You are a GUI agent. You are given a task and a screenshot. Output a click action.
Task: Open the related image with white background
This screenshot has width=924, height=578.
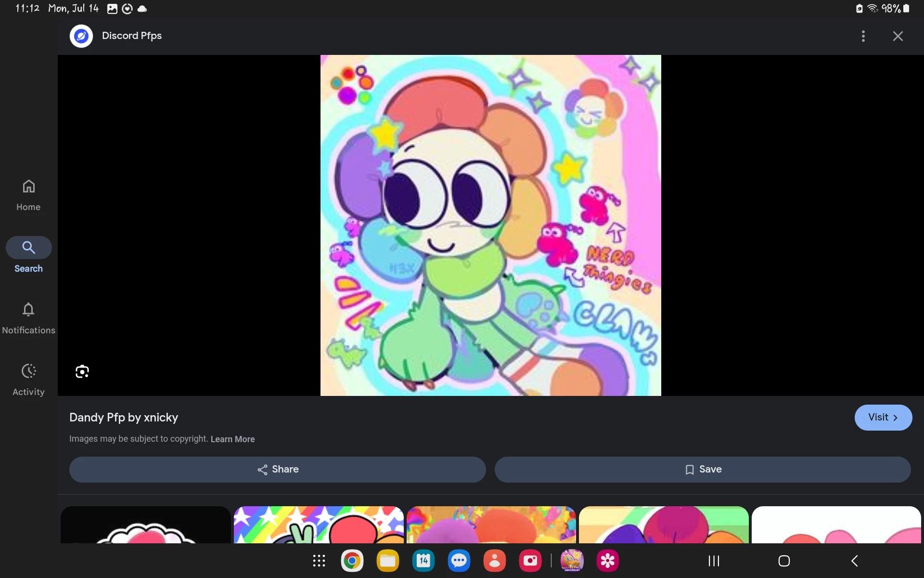click(x=836, y=525)
